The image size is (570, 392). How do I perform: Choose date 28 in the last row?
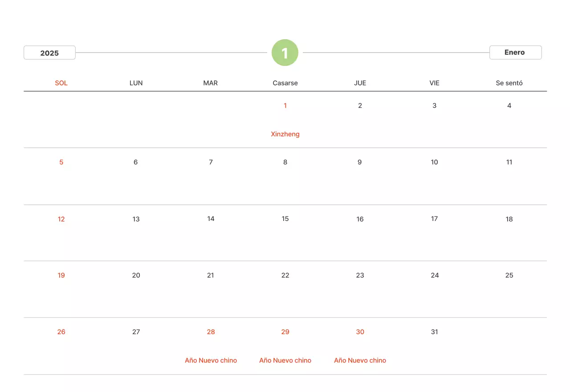[211, 332]
